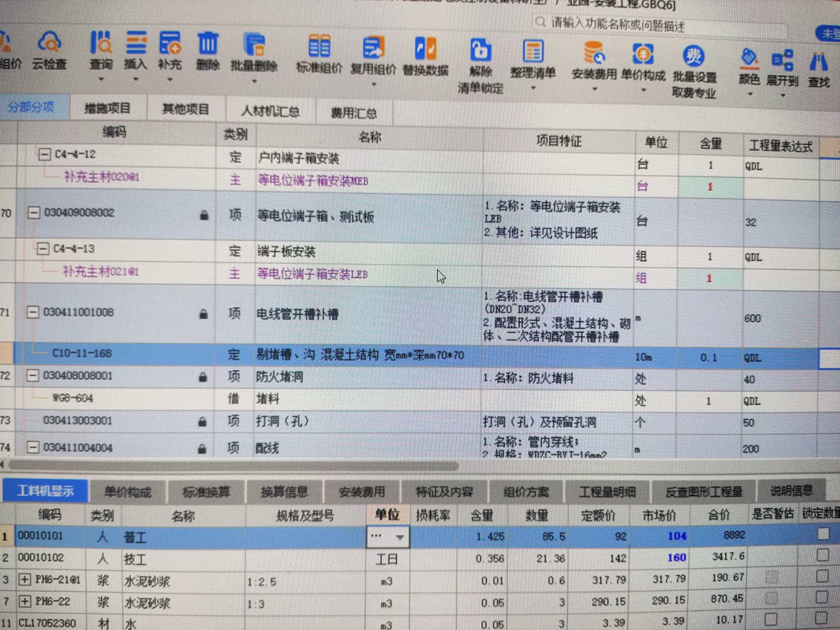Viewport: 840px width, 630px height.
Task: Click the 查询 query icon
Action: [101, 43]
